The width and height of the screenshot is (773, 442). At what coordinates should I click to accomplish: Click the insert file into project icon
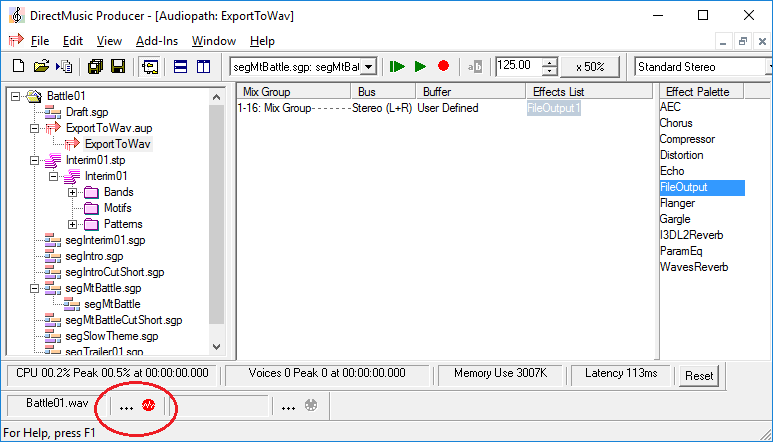pyautogui.click(x=64, y=66)
